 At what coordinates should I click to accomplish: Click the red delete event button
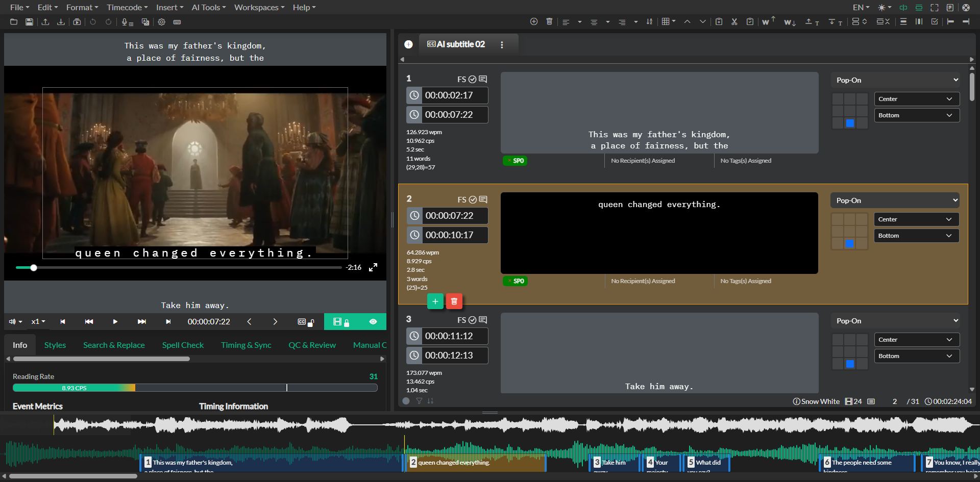[x=454, y=301]
